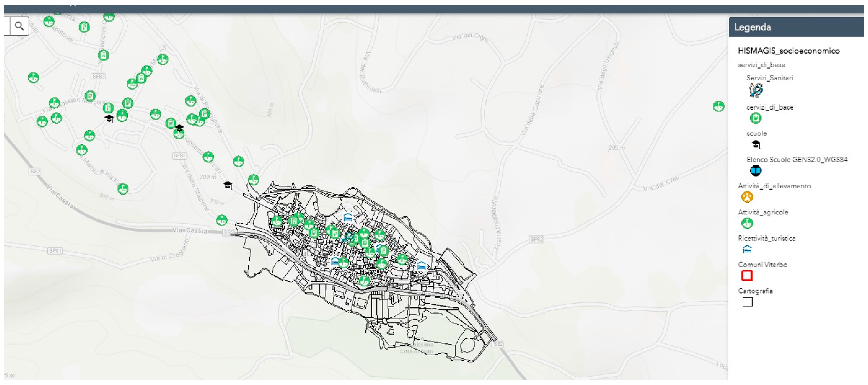Click the Via dei Cigni street label
This screenshot has height=385, width=868.
(470, 37)
